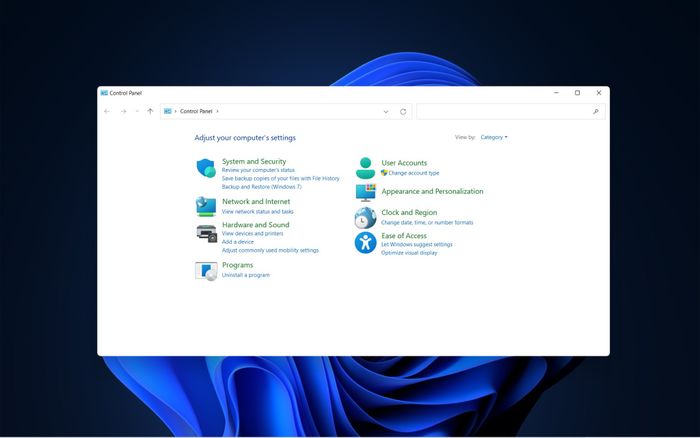Open the Clock and Region globe-clock icon

point(365,218)
